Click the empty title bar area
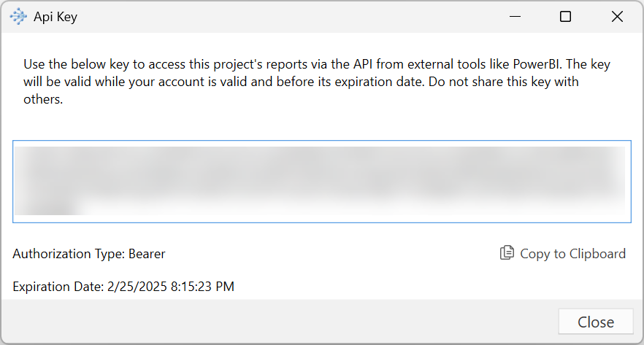Screen dimensions: 644x345 292,17
